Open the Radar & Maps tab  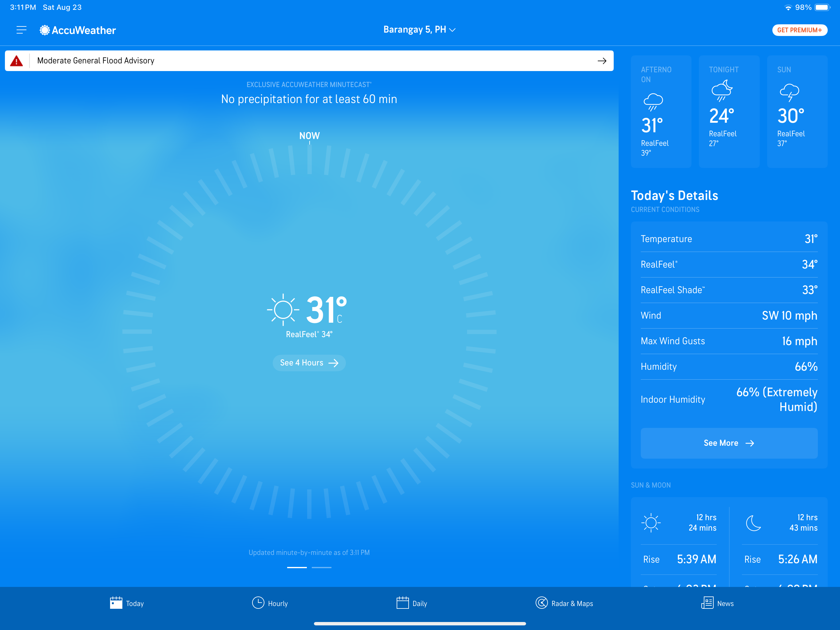click(564, 604)
